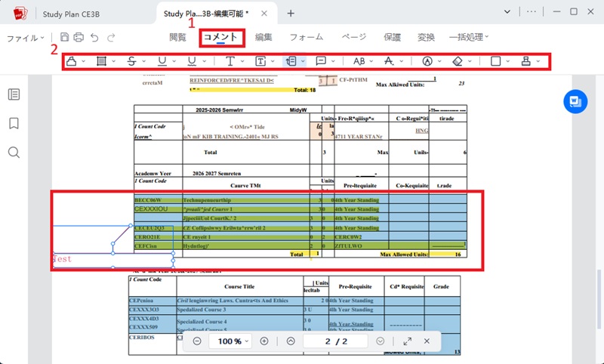Viewport: 604px width, 364px height.
Task: Open the 100 % zoom level dropdown
Action: tap(230, 341)
